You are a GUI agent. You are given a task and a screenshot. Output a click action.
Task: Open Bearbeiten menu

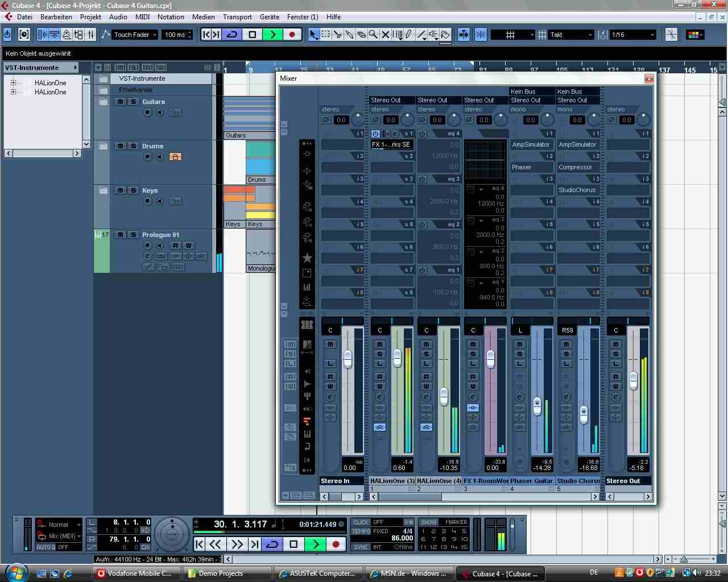pos(56,17)
